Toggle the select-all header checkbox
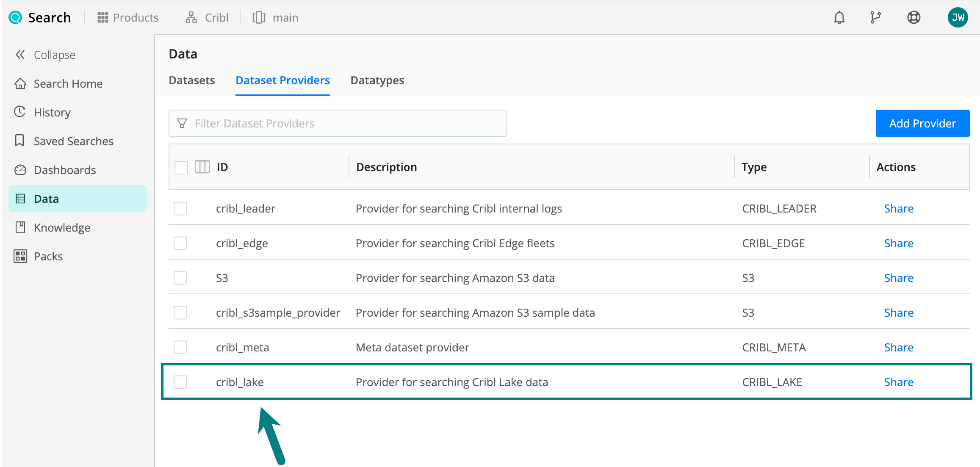 [181, 168]
